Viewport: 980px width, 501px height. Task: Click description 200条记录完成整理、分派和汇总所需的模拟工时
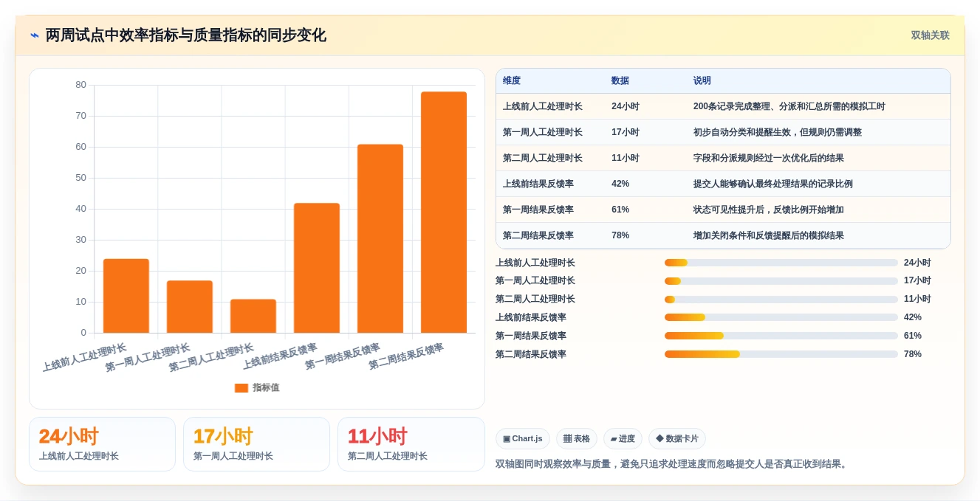(x=789, y=106)
